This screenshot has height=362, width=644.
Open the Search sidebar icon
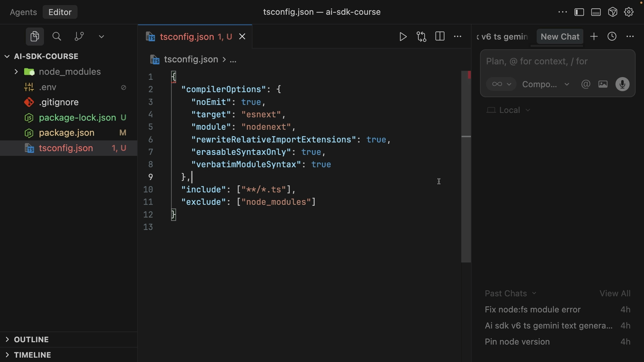point(57,37)
